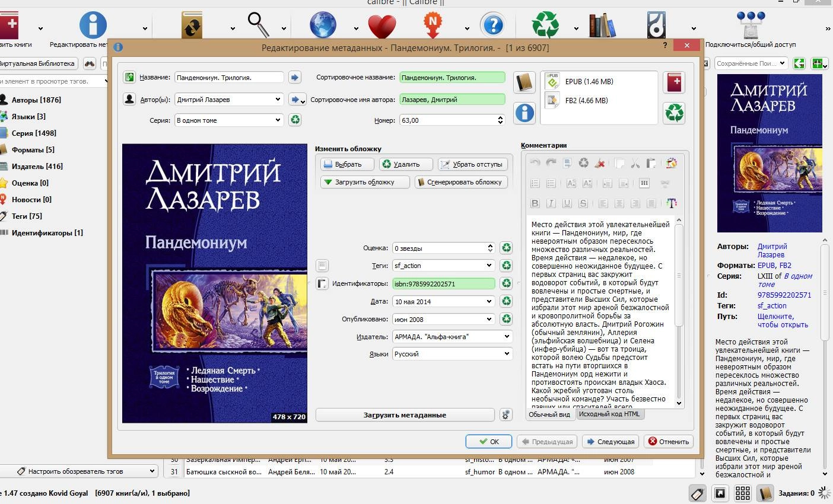Open the tag editor icon left of Теги
Image resolution: width=833 pixels, height=504 pixels.
coord(322,266)
